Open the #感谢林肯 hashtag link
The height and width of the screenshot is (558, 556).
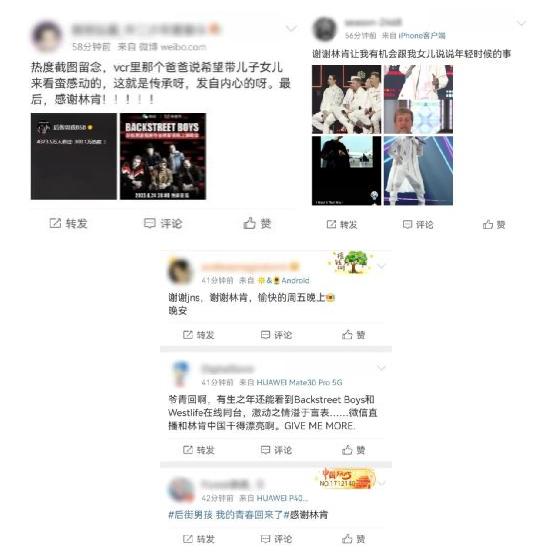[x=306, y=515]
